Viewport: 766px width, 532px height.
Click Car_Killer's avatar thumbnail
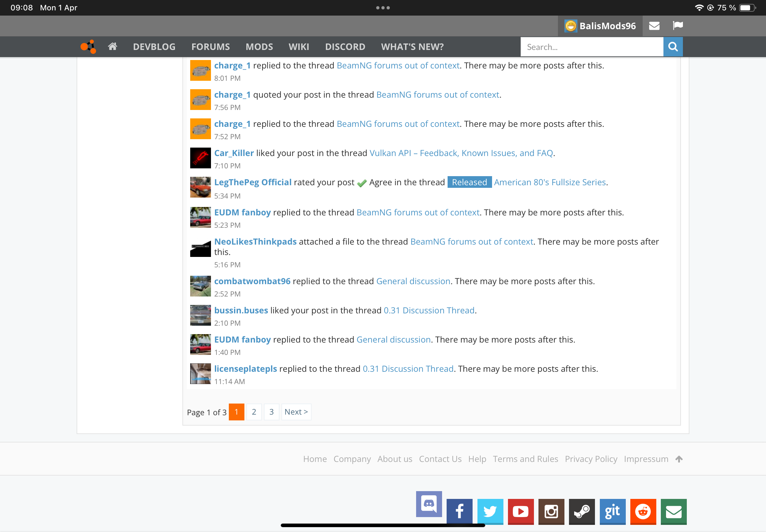click(x=200, y=158)
